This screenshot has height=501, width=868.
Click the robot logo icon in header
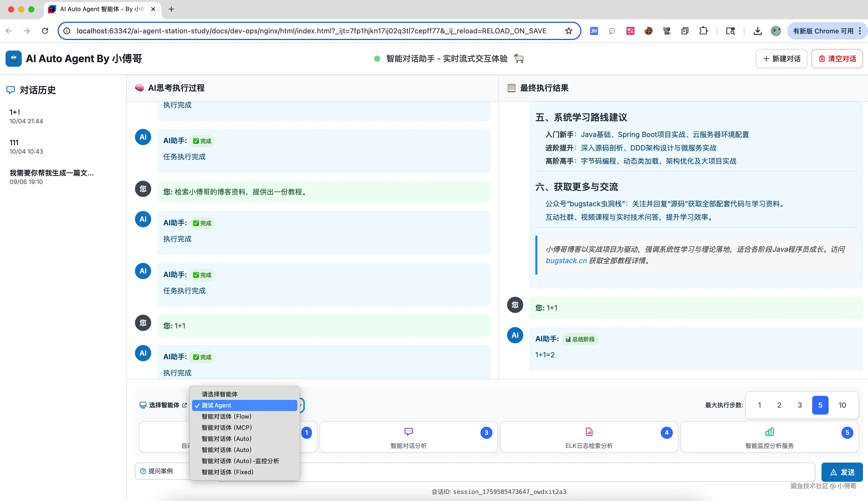(x=14, y=58)
